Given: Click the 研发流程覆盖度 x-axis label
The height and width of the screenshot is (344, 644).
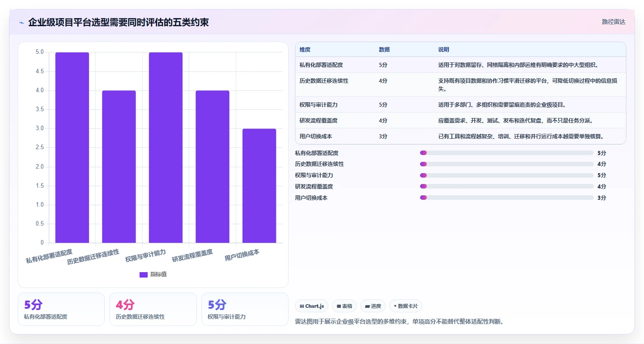Looking at the screenshot, I should (x=192, y=256).
